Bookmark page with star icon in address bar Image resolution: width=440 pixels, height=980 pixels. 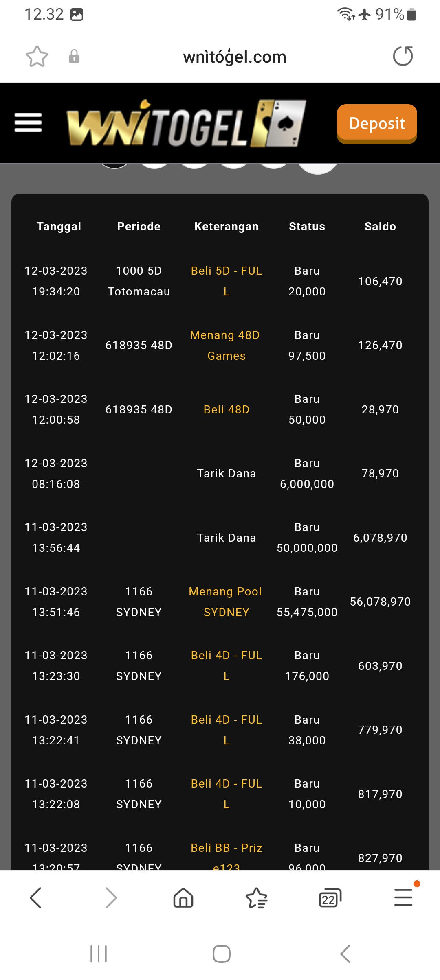click(37, 56)
